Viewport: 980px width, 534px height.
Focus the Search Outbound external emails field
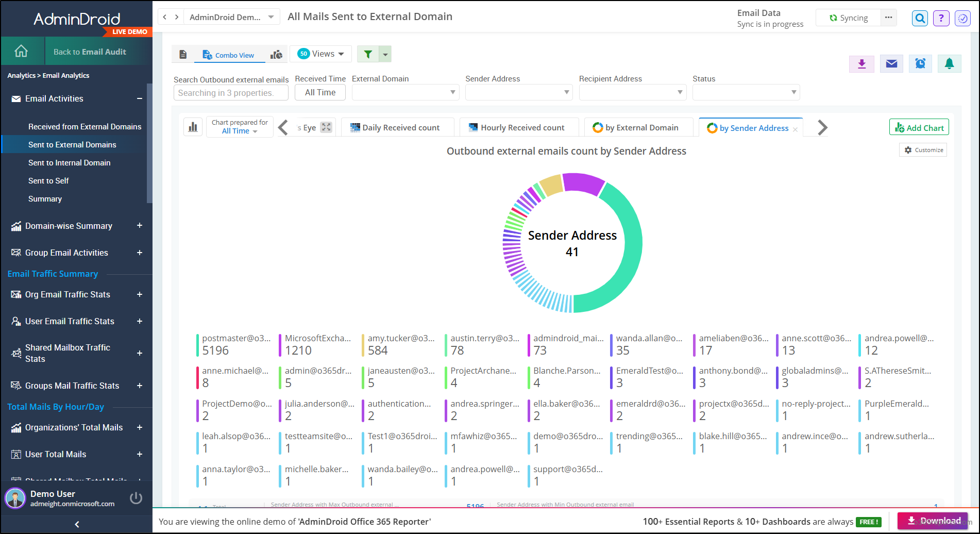point(231,93)
